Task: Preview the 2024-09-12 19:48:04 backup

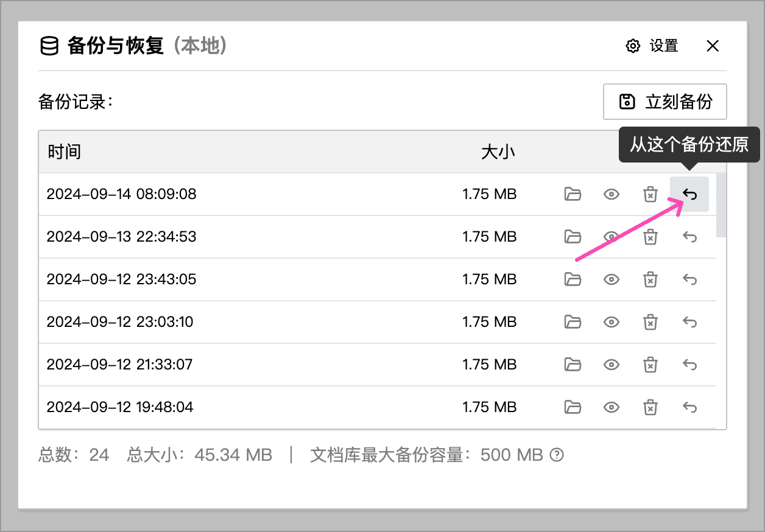Action: (x=612, y=407)
